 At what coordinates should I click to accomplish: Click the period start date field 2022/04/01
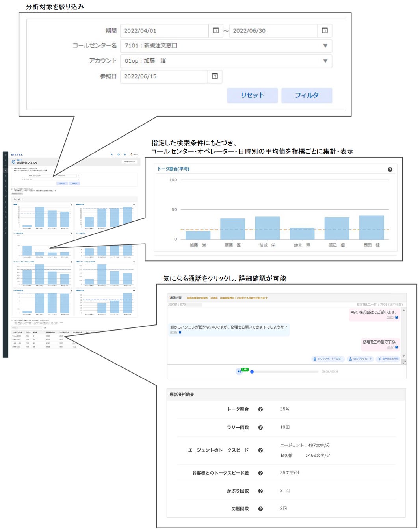pyautogui.click(x=165, y=30)
